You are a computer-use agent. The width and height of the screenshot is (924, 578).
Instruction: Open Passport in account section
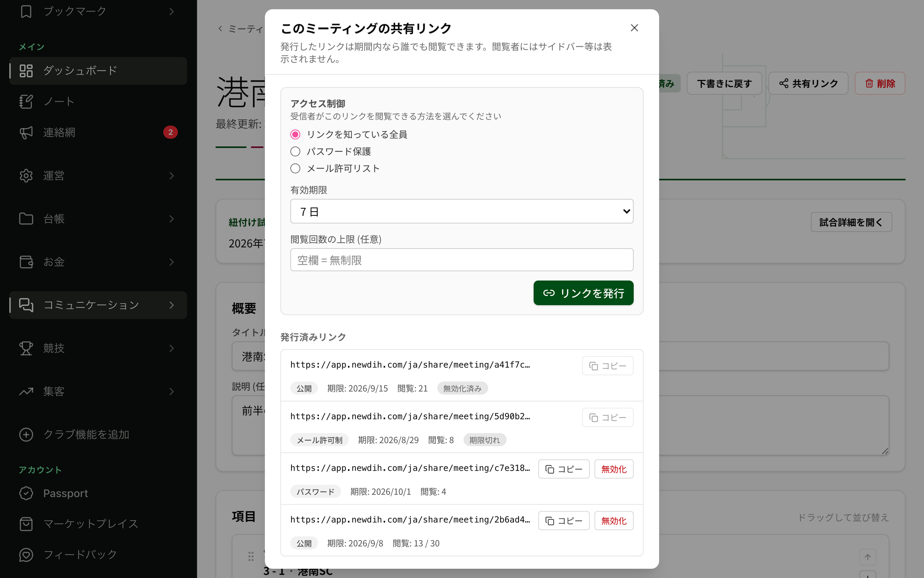click(x=98, y=493)
